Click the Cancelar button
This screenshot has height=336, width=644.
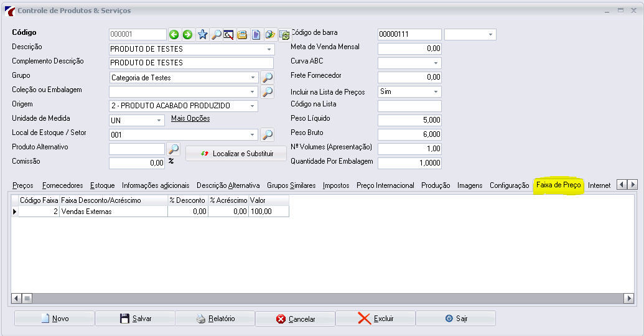tap(296, 319)
